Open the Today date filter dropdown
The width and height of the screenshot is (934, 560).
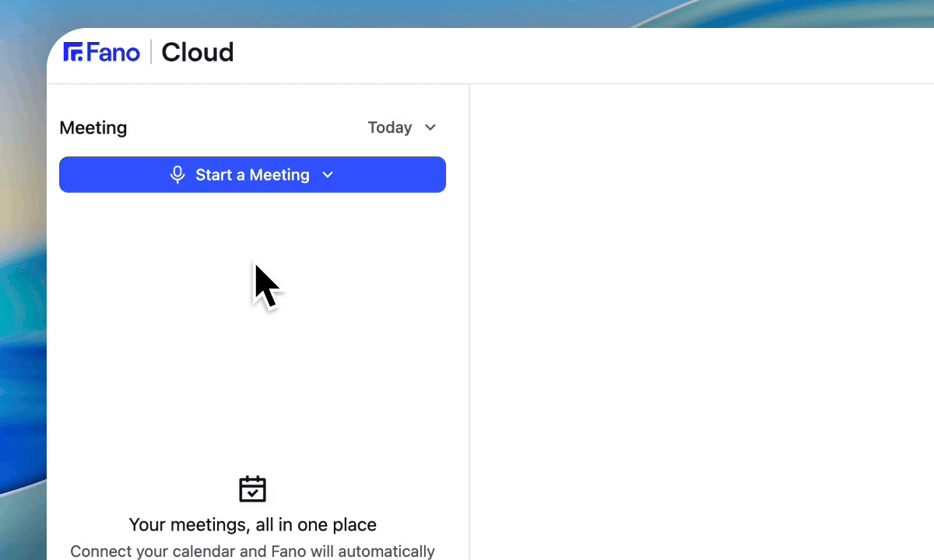point(402,128)
